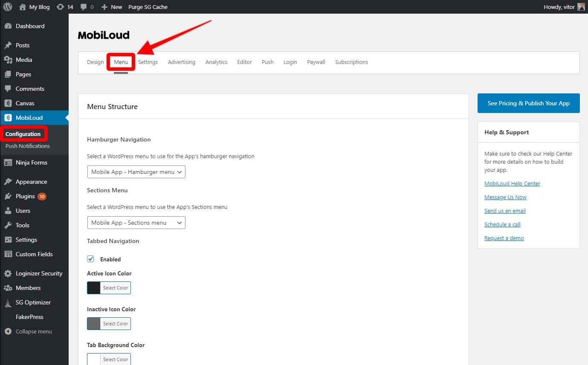Open the comments bubble icon in admin bar

[84, 7]
